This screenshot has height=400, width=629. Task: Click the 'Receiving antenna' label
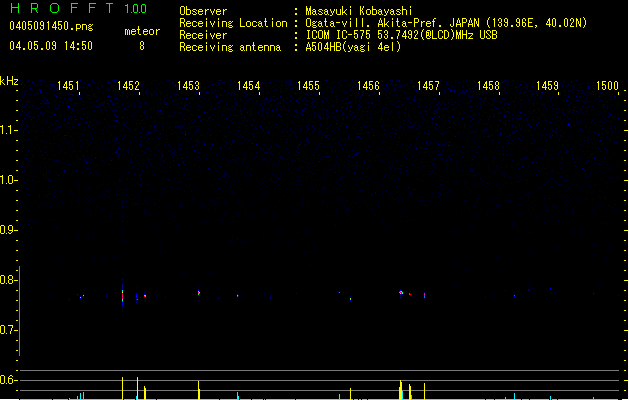(x=230, y=47)
